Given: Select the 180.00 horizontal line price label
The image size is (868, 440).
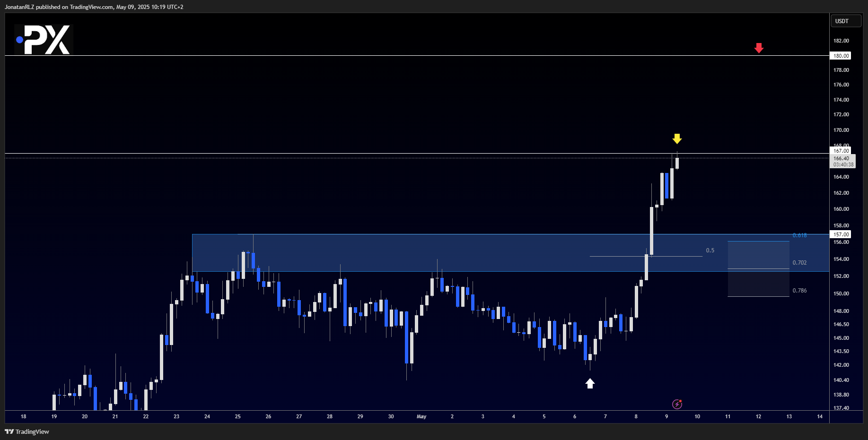Looking at the screenshot, I should point(841,56).
